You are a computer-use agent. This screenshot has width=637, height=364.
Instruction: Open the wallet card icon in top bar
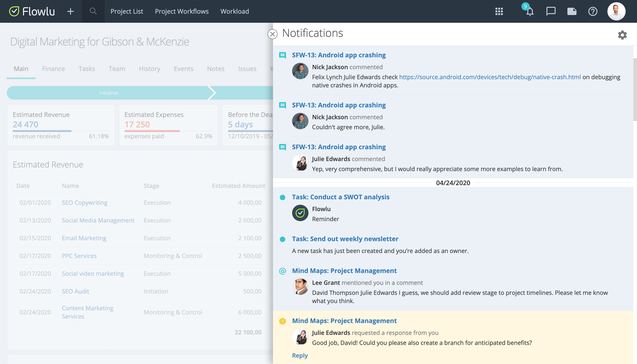[572, 12]
